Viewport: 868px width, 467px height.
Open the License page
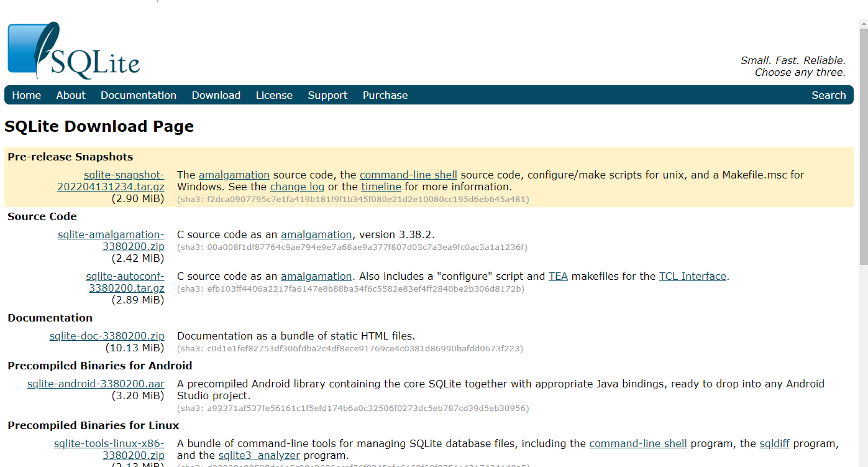(274, 95)
